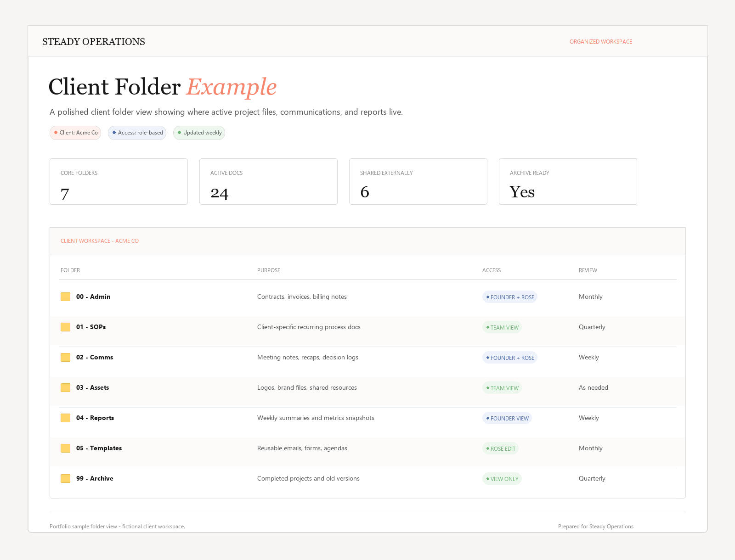
Task: Select the TEAM VIEW badge in Assets row
Action: (502, 388)
